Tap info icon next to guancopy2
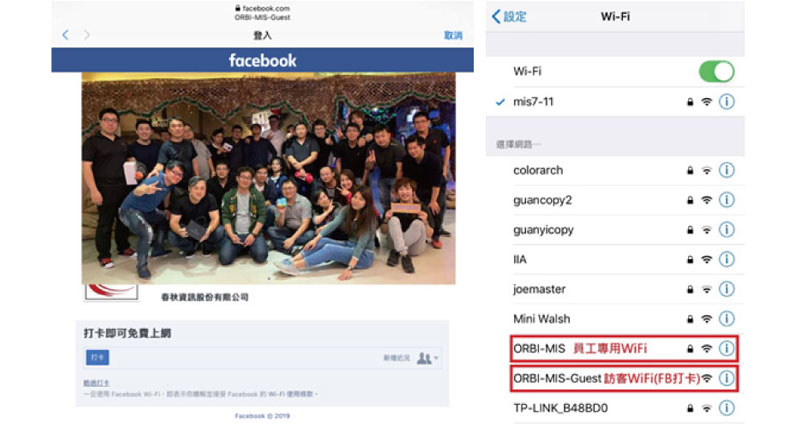Viewport: 800px width, 424px height. pyautogui.click(x=727, y=200)
